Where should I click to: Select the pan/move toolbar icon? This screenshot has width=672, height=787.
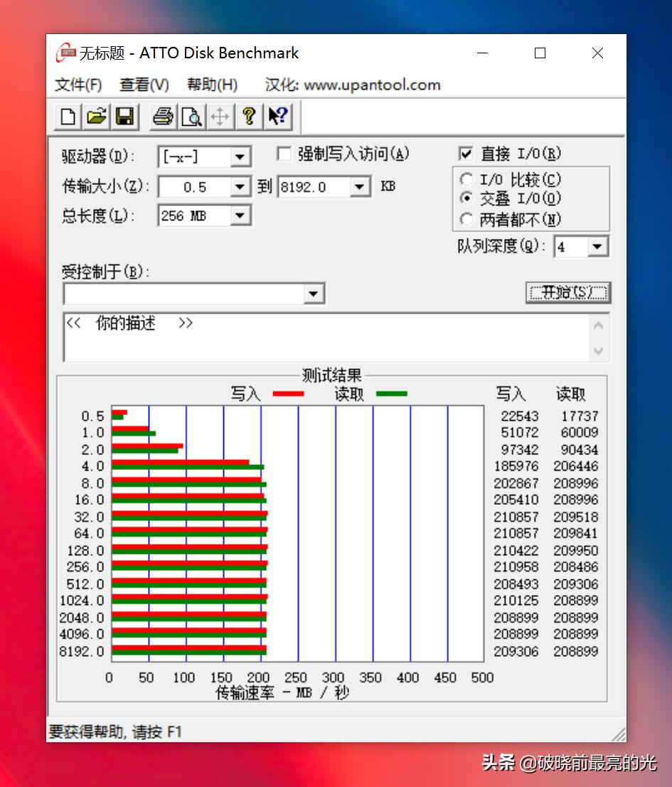(220, 117)
